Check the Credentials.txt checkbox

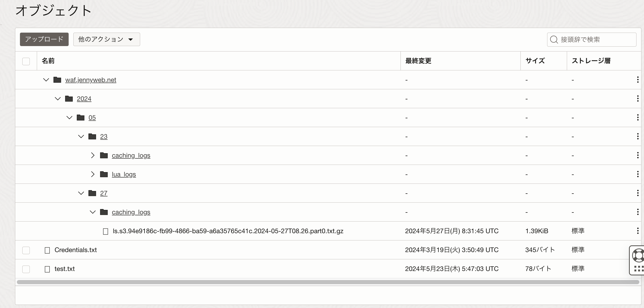(x=26, y=250)
